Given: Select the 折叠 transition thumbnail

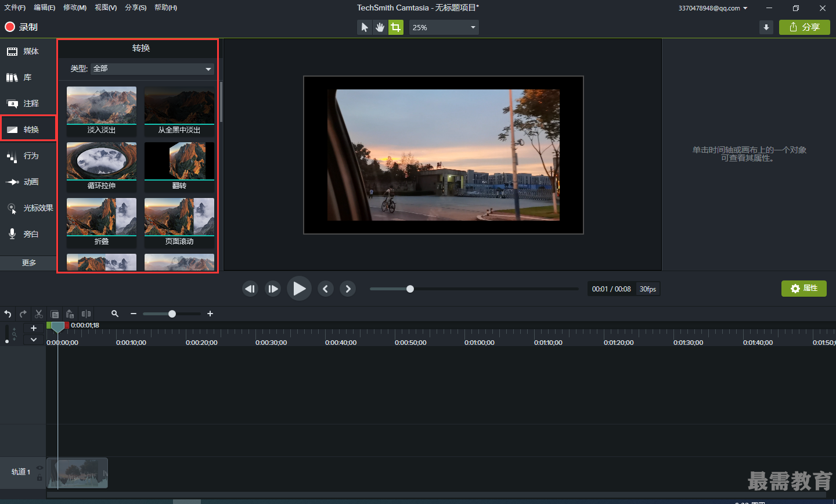Looking at the screenshot, I should 102,222.
